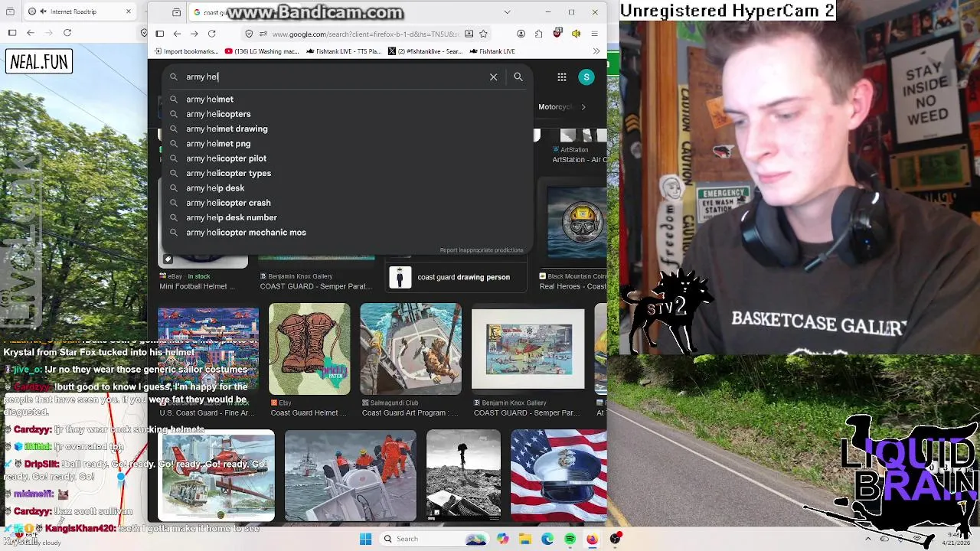Open OBS Studio from the taskbar
Viewport: 980px width, 551px height.
tap(616, 539)
